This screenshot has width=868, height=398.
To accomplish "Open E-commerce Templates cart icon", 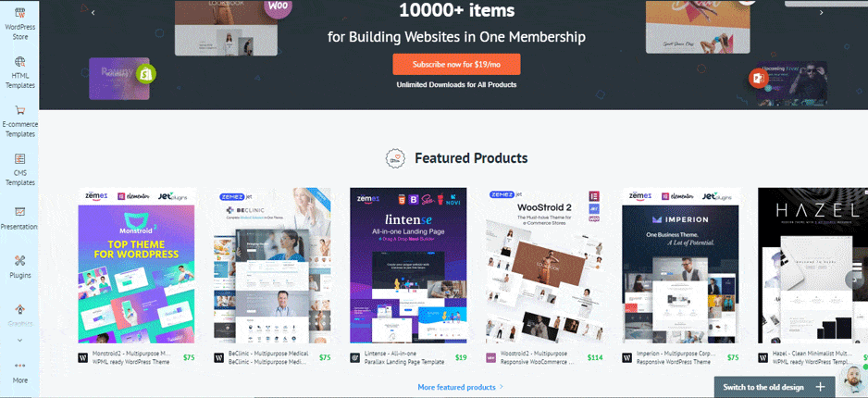I will tap(20, 109).
